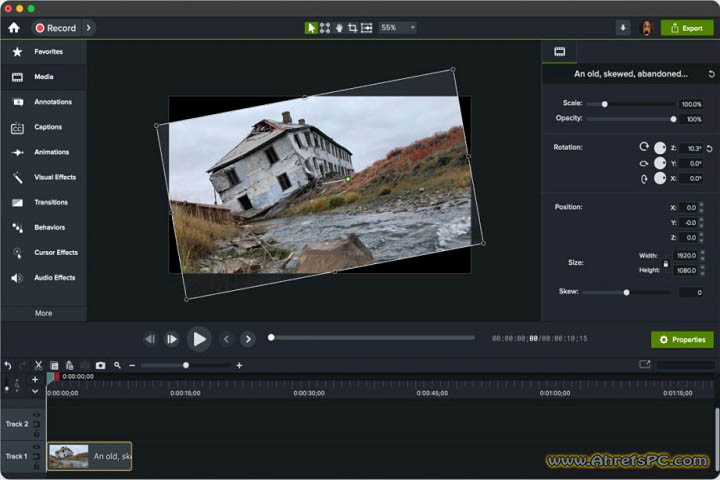
Task: Click the Width 1920.0 field
Action: pyautogui.click(x=686, y=255)
